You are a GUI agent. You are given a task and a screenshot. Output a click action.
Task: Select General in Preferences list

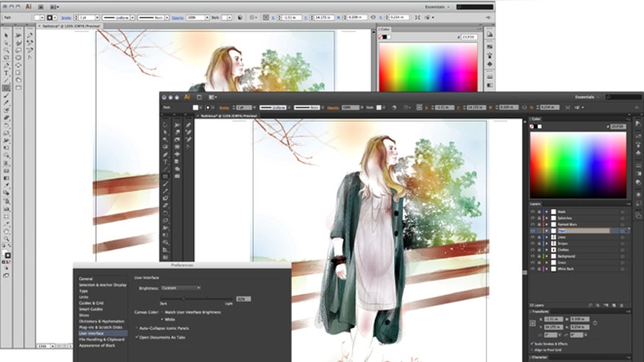point(86,279)
